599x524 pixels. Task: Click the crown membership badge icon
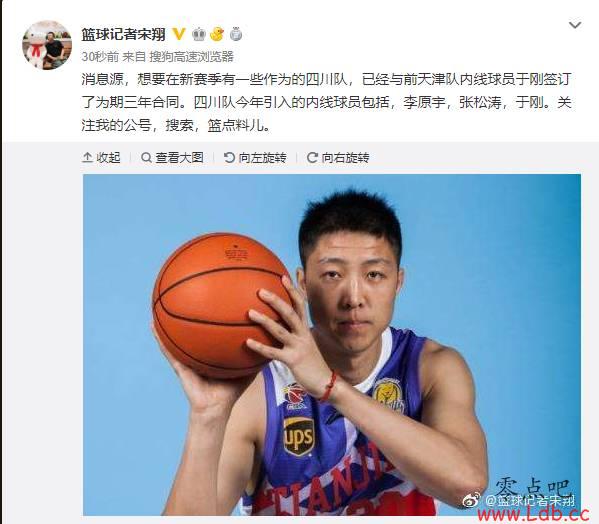[x=199, y=34]
